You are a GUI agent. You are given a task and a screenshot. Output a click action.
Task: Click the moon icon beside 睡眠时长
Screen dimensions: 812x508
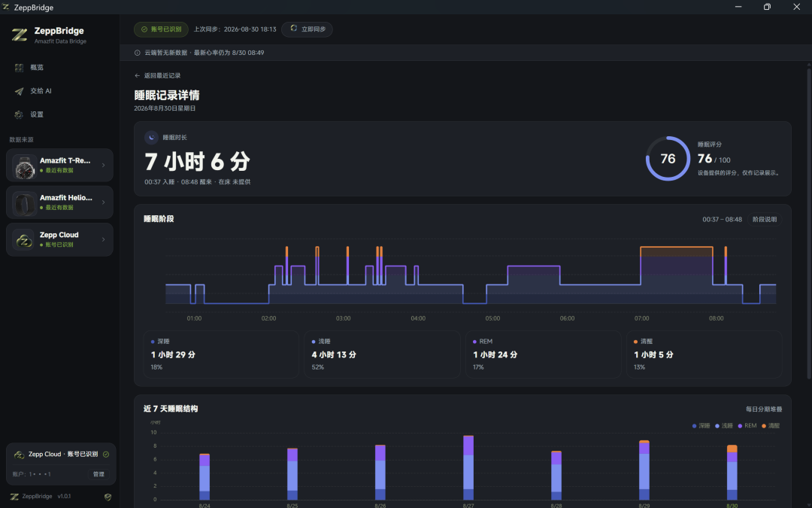pos(151,138)
